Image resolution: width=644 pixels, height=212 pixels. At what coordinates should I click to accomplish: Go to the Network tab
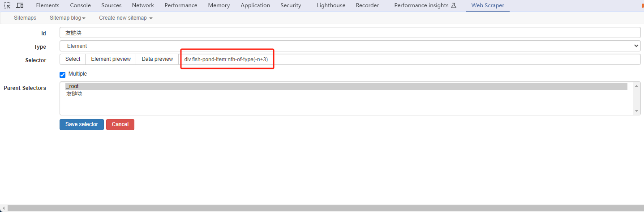[x=143, y=5]
